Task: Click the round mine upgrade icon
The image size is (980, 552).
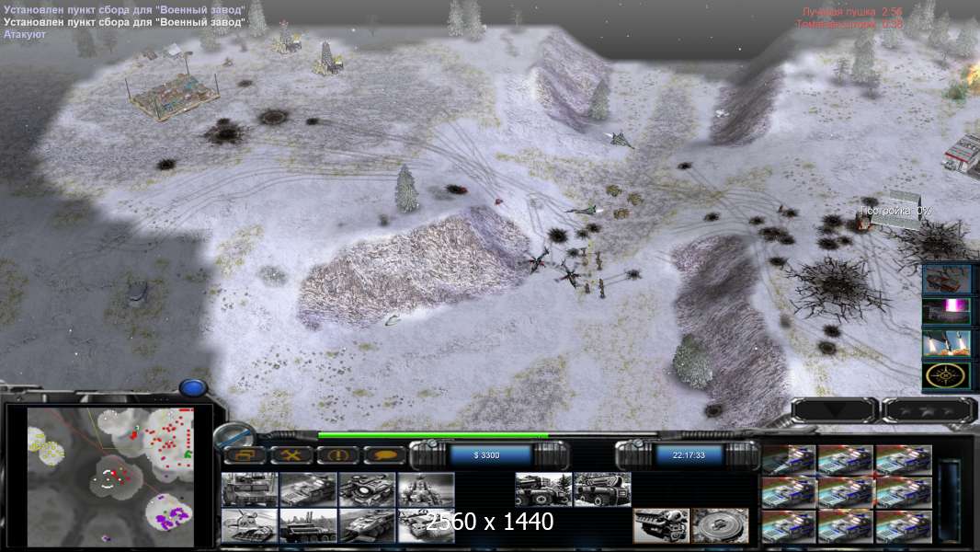Action: click(720, 525)
